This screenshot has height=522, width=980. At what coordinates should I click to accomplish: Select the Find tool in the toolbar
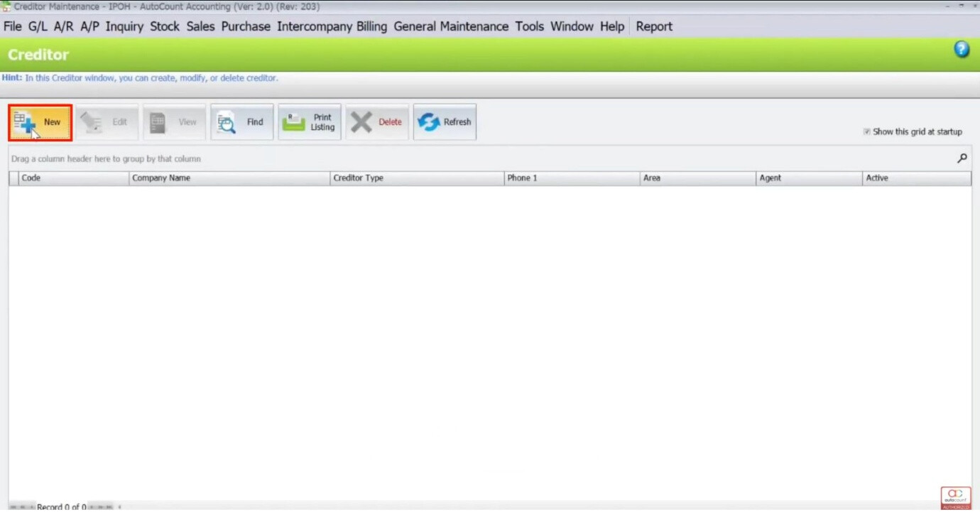click(x=241, y=121)
